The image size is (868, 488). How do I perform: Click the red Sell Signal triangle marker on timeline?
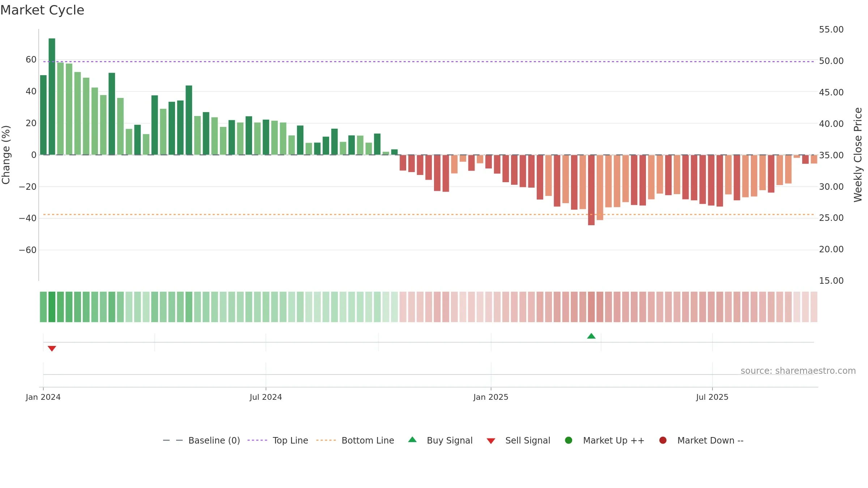click(52, 348)
